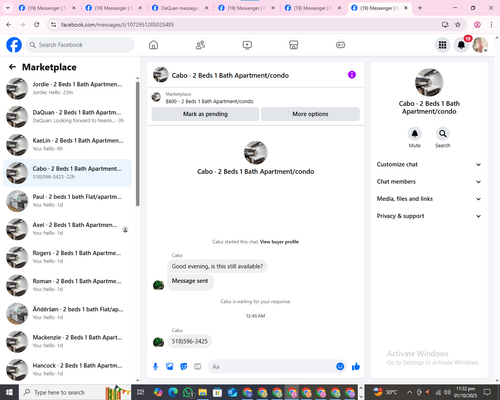
Task: Switch to the first Messenger browser tab
Action: point(47,8)
